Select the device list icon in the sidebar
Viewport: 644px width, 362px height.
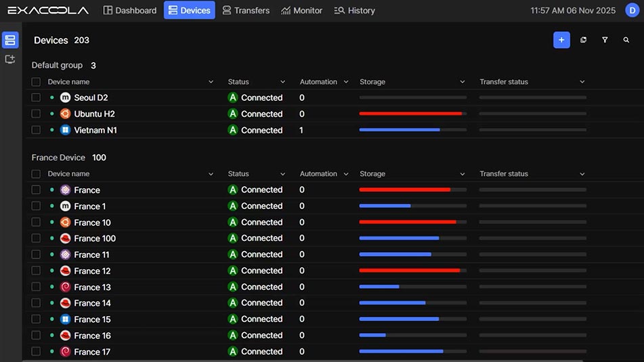tap(10, 40)
